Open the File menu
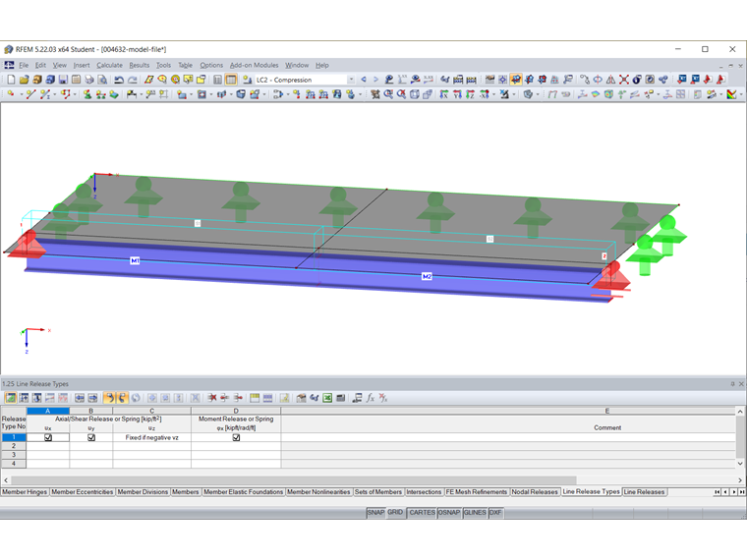 24,65
